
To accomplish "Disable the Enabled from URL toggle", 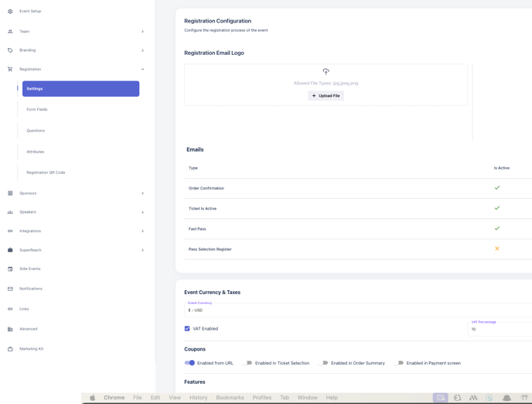I will 189,363.
